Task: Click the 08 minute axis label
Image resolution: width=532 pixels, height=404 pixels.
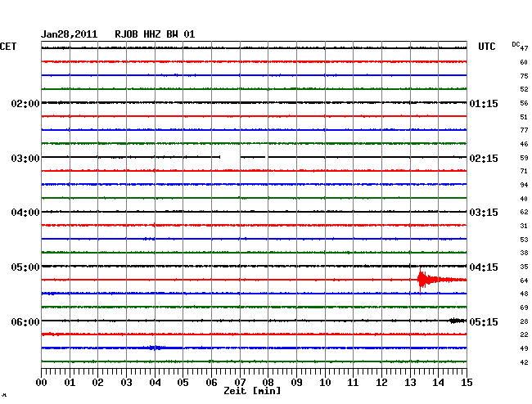Action: 268,383
